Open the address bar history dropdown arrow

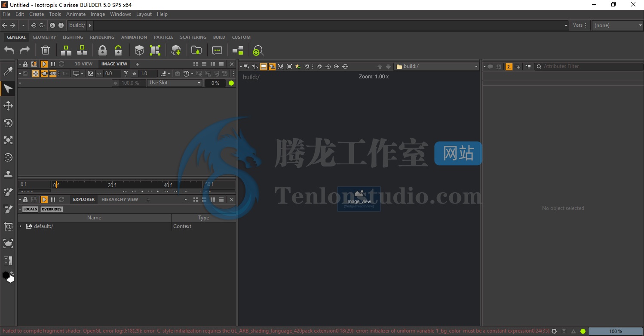pyautogui.click(x=566, y=25)
